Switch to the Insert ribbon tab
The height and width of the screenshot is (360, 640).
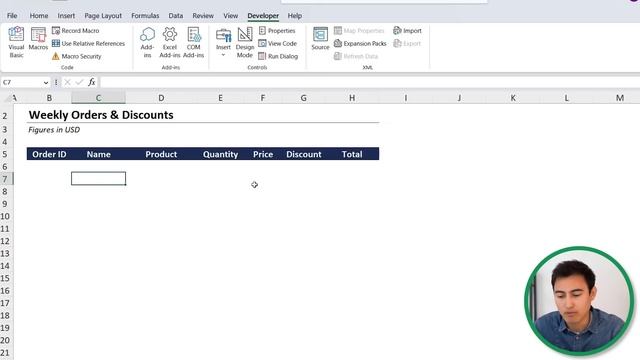point(66,16)
